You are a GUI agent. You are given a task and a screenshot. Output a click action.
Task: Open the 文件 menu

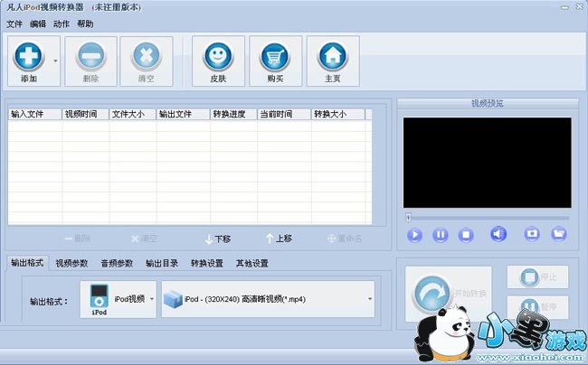(x=14, y=24)
